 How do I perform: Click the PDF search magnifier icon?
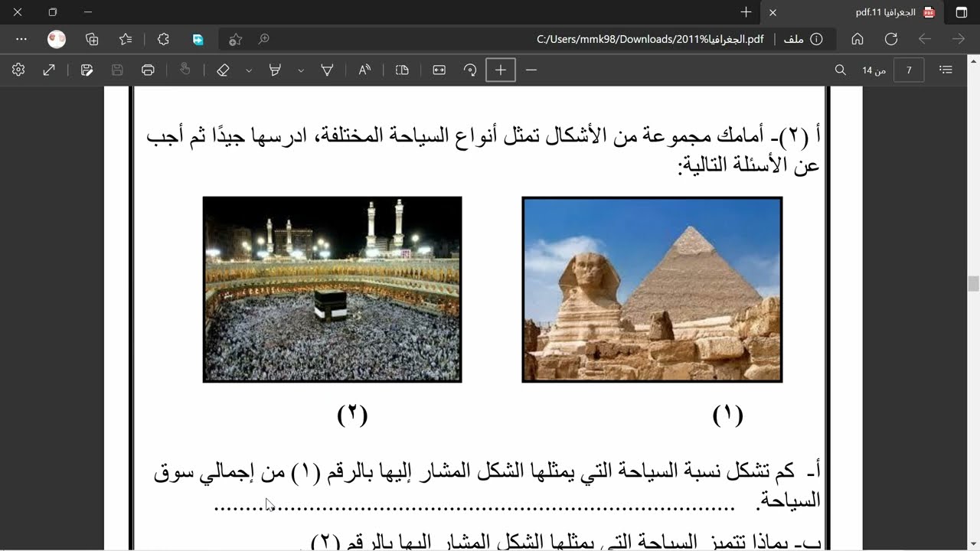click(840, 70)
